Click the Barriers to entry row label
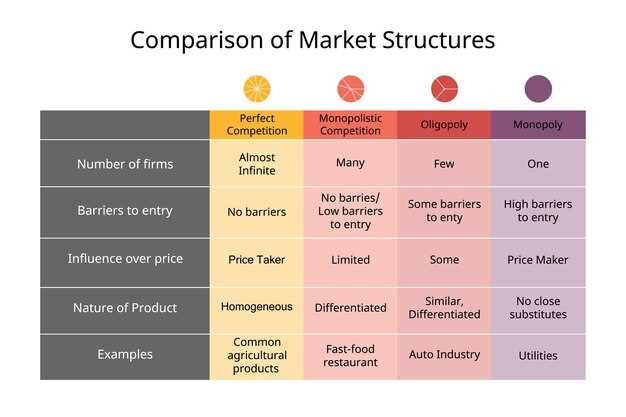 click(x=125, y=211)
